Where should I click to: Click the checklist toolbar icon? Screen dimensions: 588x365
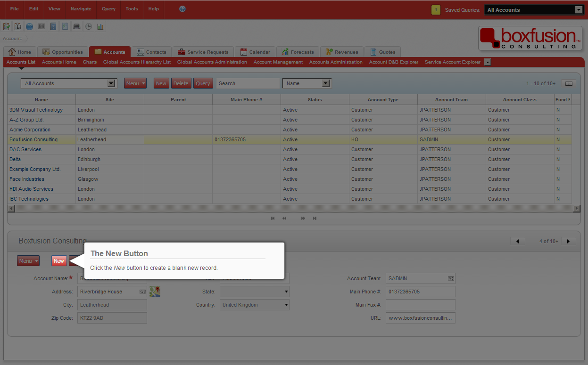[x=65, y=26]
